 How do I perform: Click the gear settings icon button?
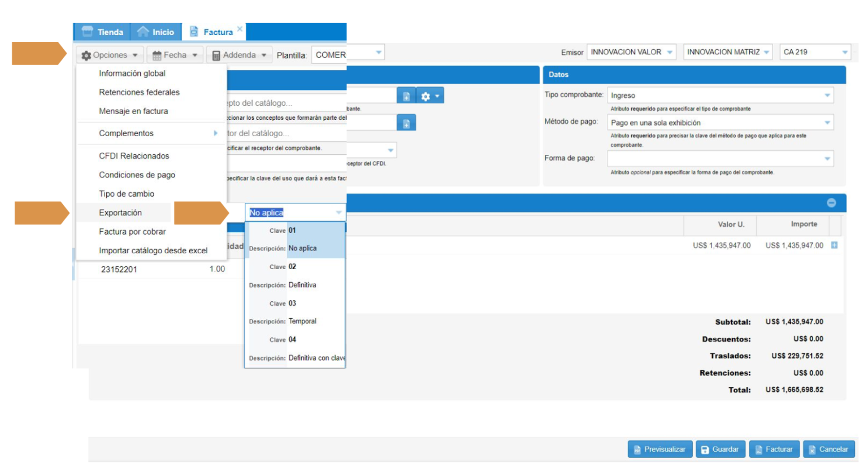[429, 96]
